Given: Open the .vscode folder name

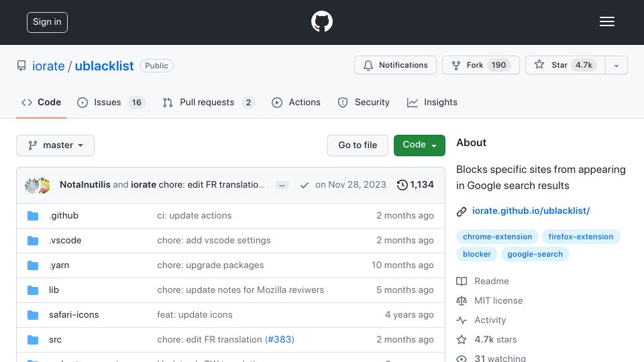Looking at the screenshot, I should (x=65, y=240).
